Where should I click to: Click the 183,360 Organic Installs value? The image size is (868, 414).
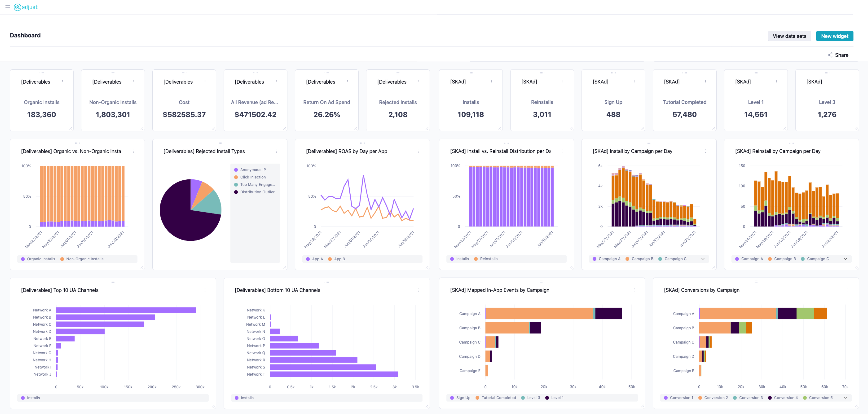click(42, 115)
